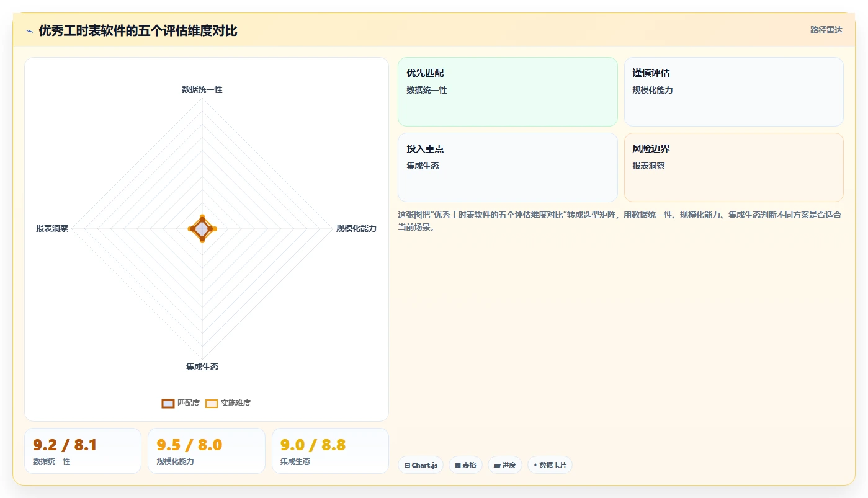Click the page title 优秀工时表软件的五个评估维度对比
Screen dimensions: 868x498
point(138,30)
